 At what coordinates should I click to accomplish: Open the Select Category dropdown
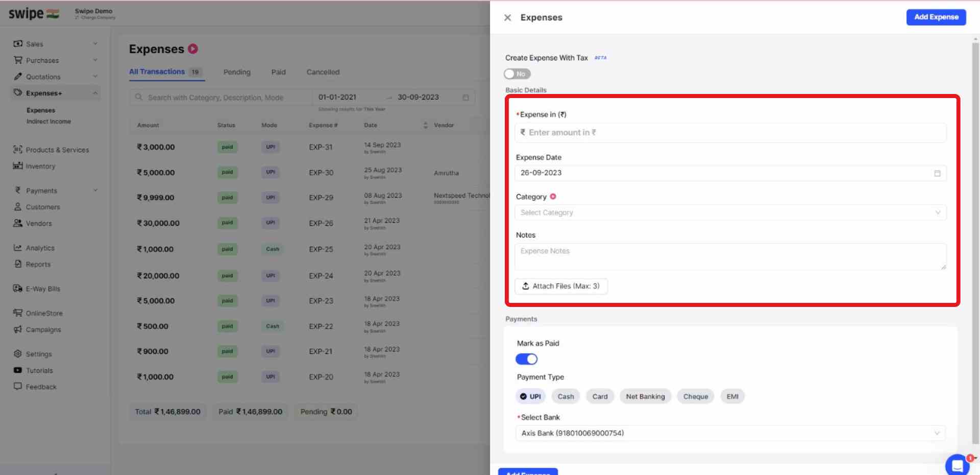pos(730,212)
